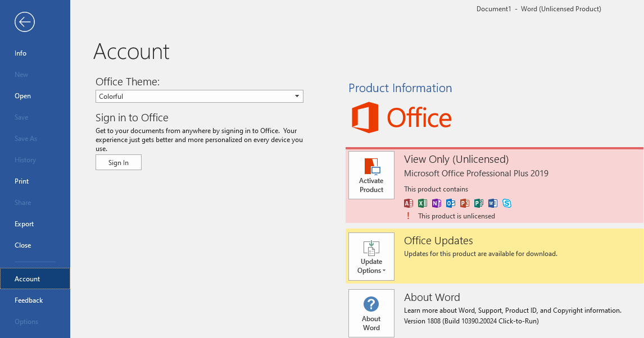Click the 'Office Updates' heading

click(x=438, y=240)
